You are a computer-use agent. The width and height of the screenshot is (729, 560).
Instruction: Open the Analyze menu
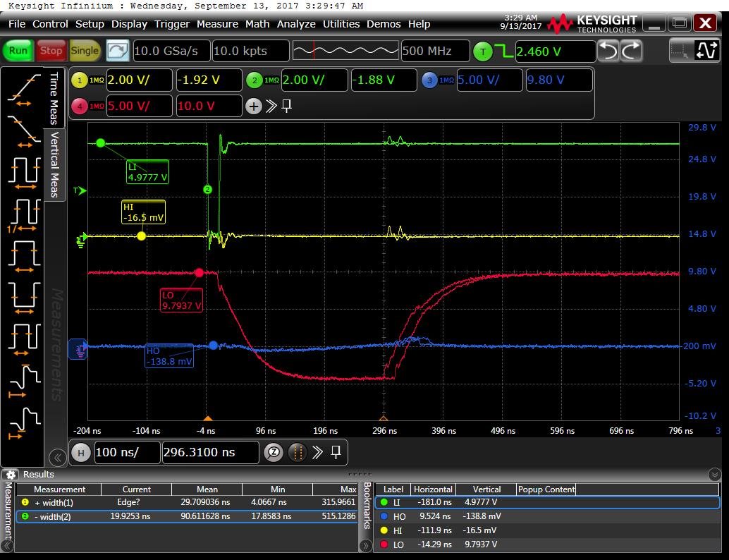296,24
